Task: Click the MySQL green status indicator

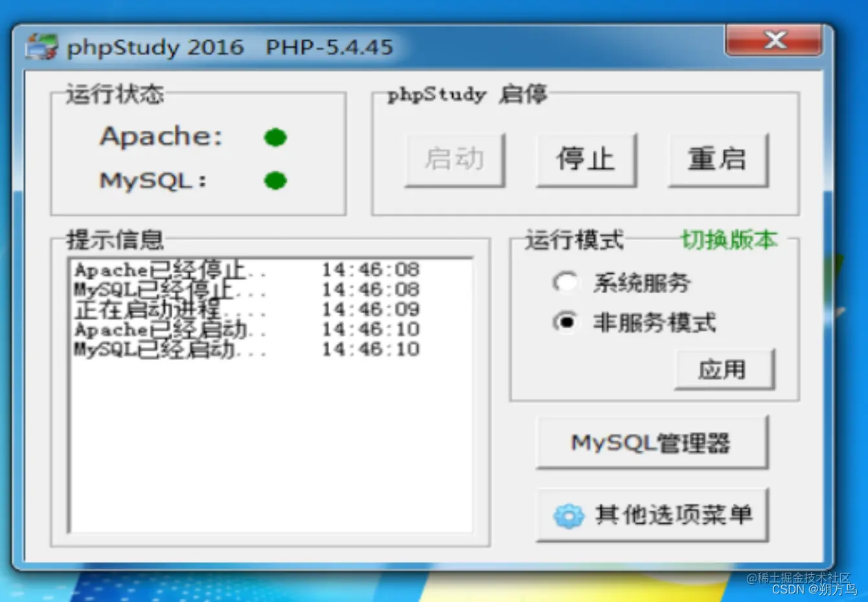Action: click(x=275, y=181)
